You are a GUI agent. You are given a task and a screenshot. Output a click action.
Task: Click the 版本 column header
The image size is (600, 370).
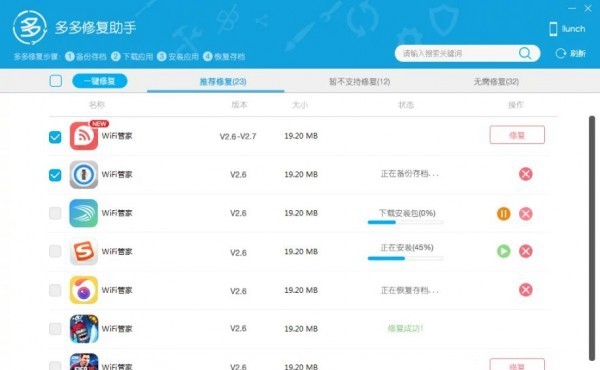click(239, 105)
